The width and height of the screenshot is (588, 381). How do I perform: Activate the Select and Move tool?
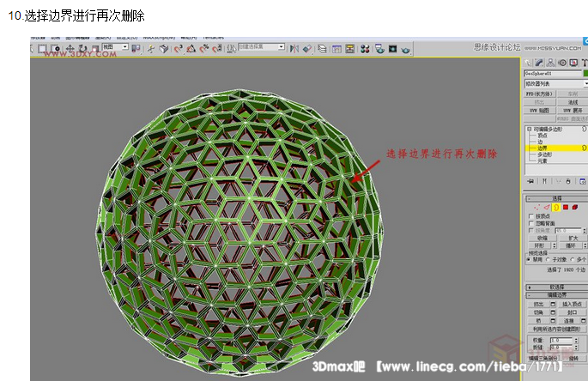pos(70,48)
